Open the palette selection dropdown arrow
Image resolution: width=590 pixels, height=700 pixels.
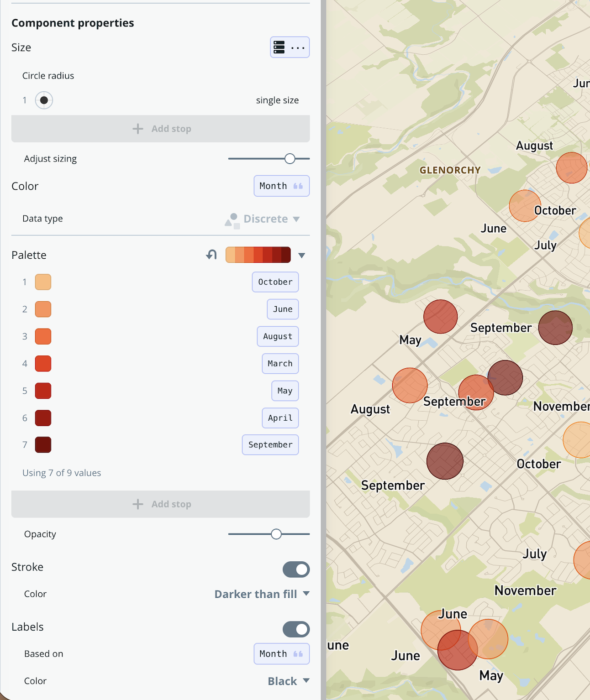[x=301, y=255]
